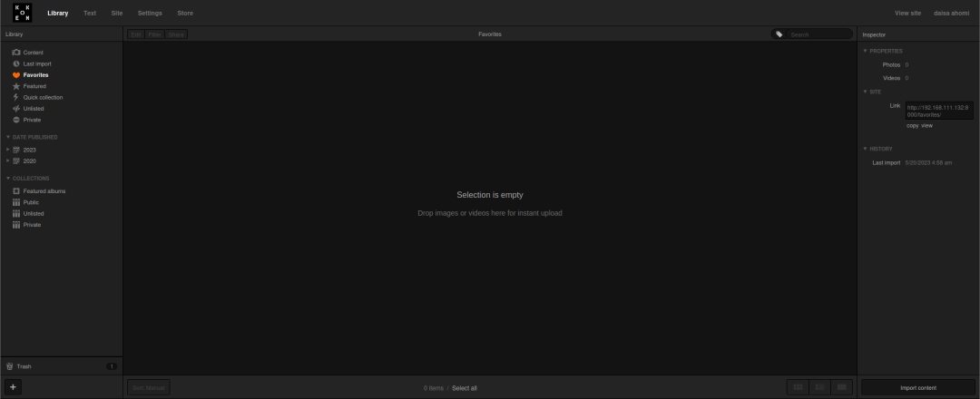Image resolution: width=980 pixels, height=399 pixels.
Task: Select the Quick collection lightning icon
Action: (16, 97)
